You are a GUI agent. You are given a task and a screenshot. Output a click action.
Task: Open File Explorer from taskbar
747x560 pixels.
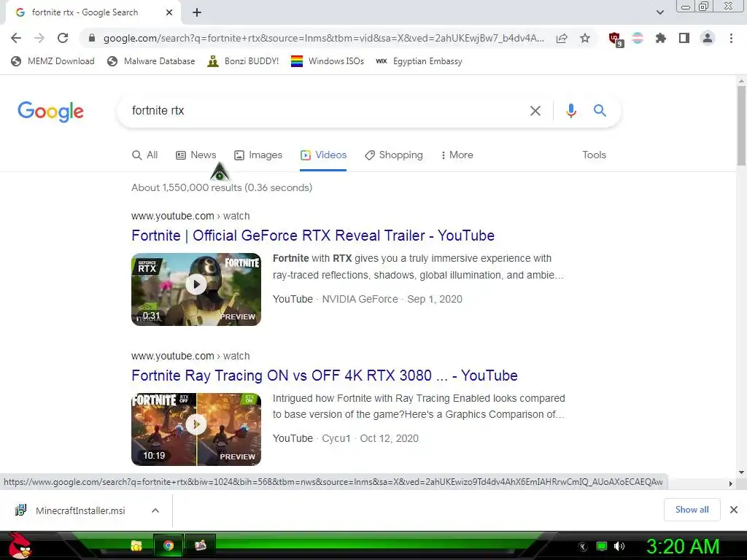coord(136,545)
